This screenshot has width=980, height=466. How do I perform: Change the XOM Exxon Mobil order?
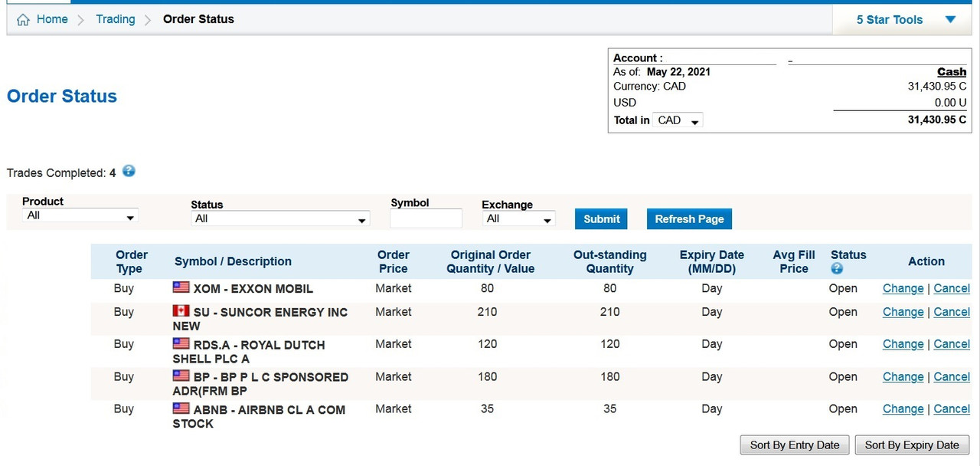[x=903, y=288]
